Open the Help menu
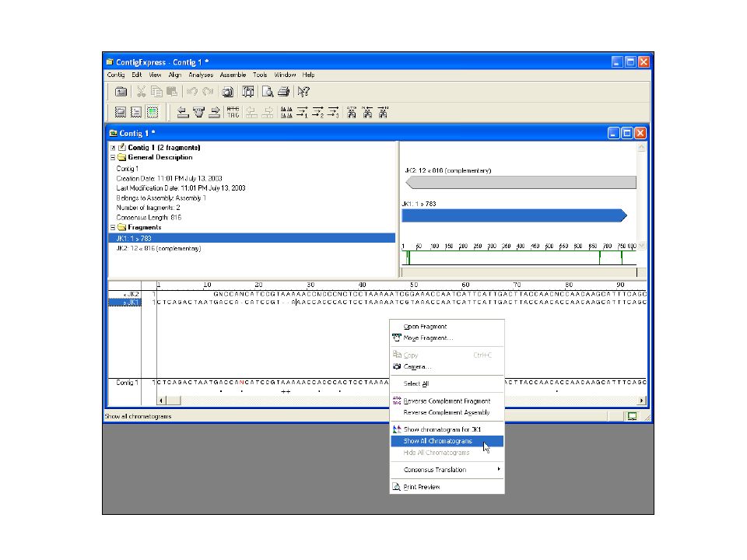Viewport: 747px width, 560px height. point(308,75)
